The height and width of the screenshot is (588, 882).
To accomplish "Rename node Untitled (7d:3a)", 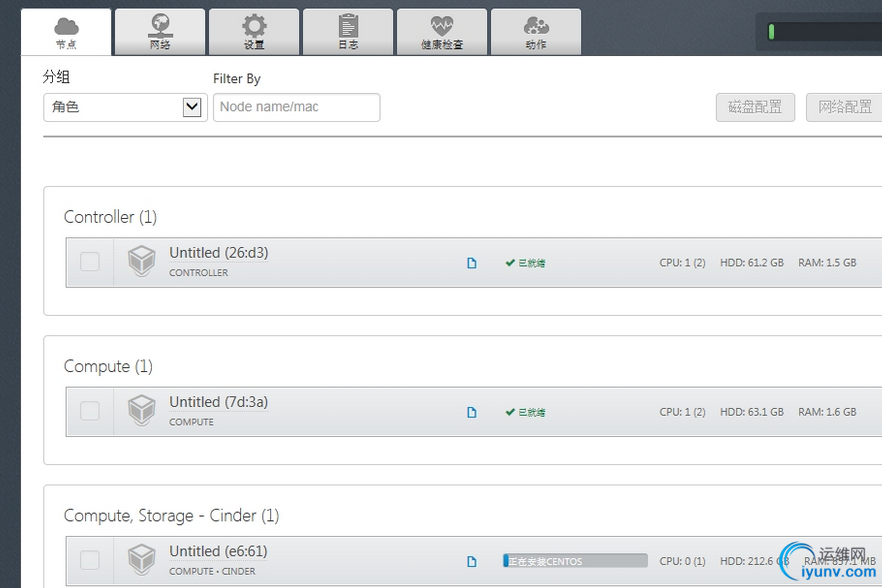I will pos(219,402).
